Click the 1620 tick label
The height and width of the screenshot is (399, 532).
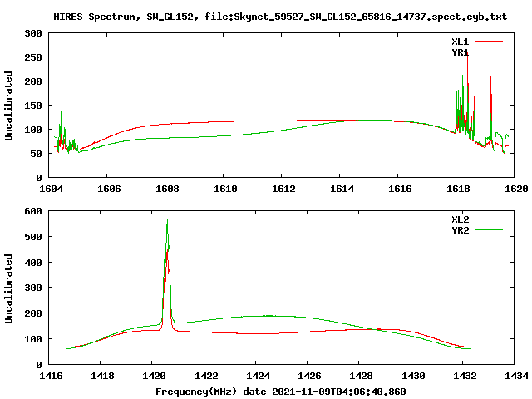pos(516,189)
